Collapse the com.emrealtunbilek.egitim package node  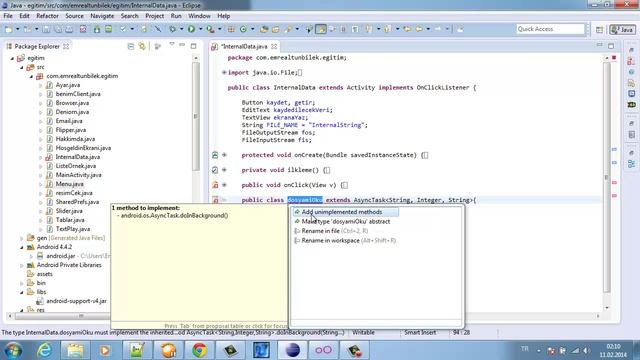click(x=31, y=76)
